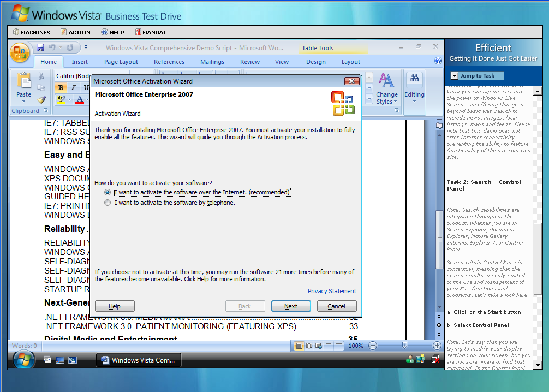Switch to the Home ribbon tab
Image resolution: width=549 pixels, height=392 pixels.
(49, 62)
